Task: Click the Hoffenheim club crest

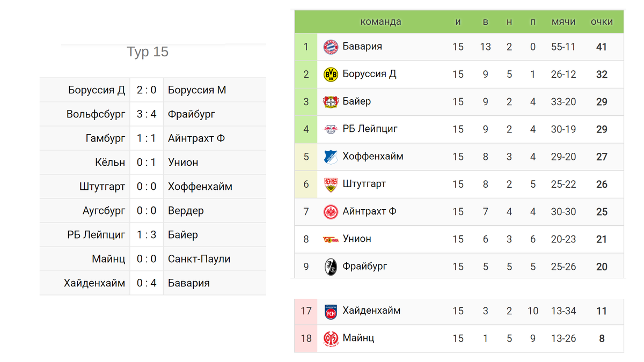Action: click(x=331, y=157)
